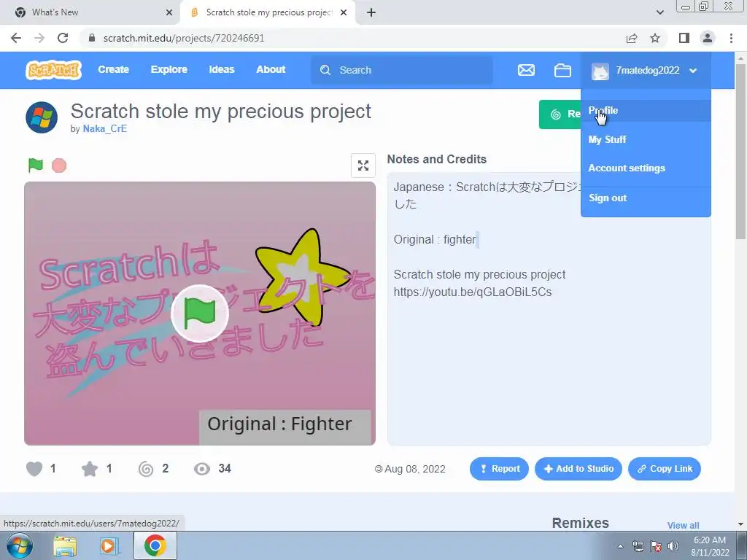Go forward in the browser
Image resolution: width=747 pixels, height=560 pixels.
[39, 38]
